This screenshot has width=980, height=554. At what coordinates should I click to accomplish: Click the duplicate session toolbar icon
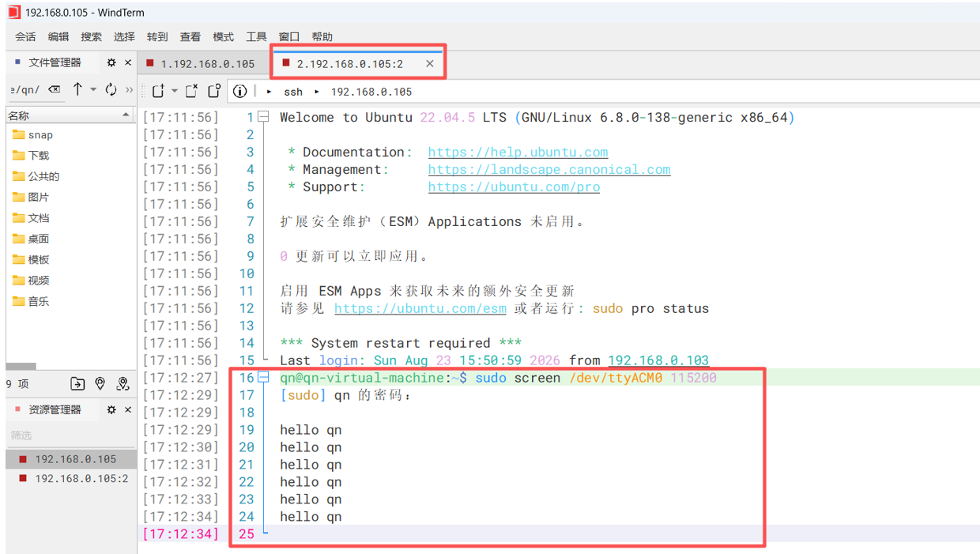pyautogui.click(x=214, y=91)
